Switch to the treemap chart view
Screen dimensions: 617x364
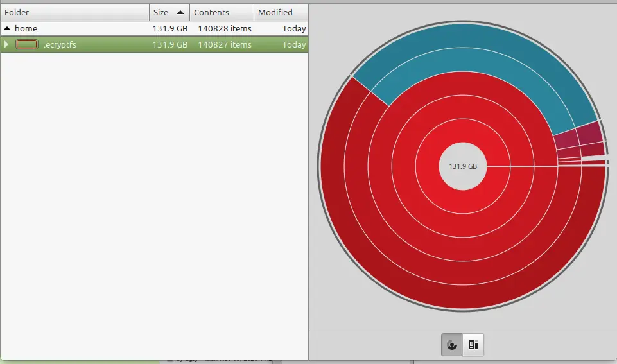point(473,345)
